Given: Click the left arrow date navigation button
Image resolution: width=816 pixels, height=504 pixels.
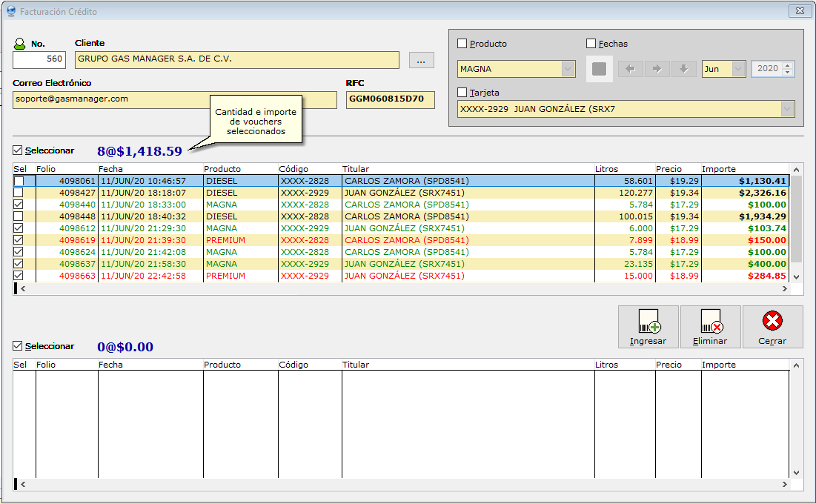Looking at the screenshot, I should tap(631, 69).
